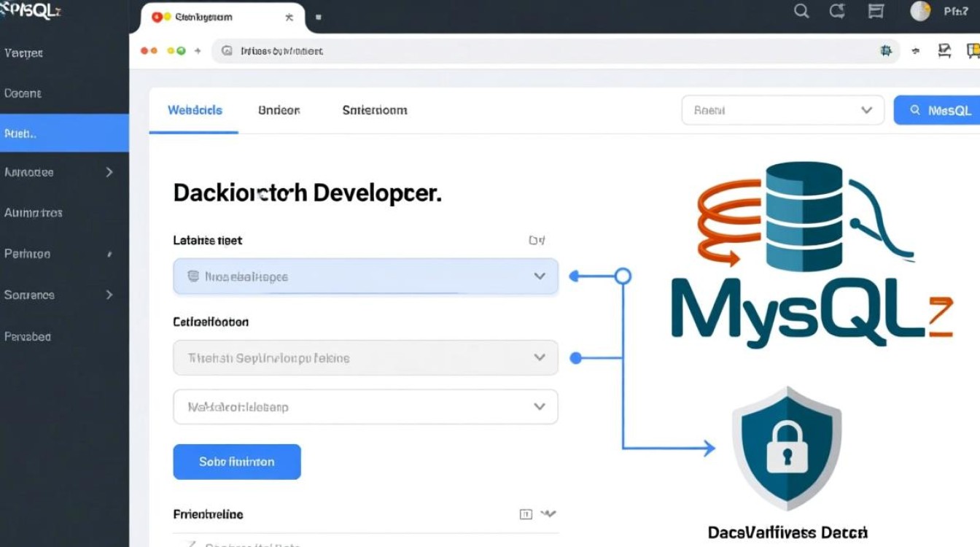Click the star icon beside the address bar
Screen dimensions: 980x547
click(915, 51)
